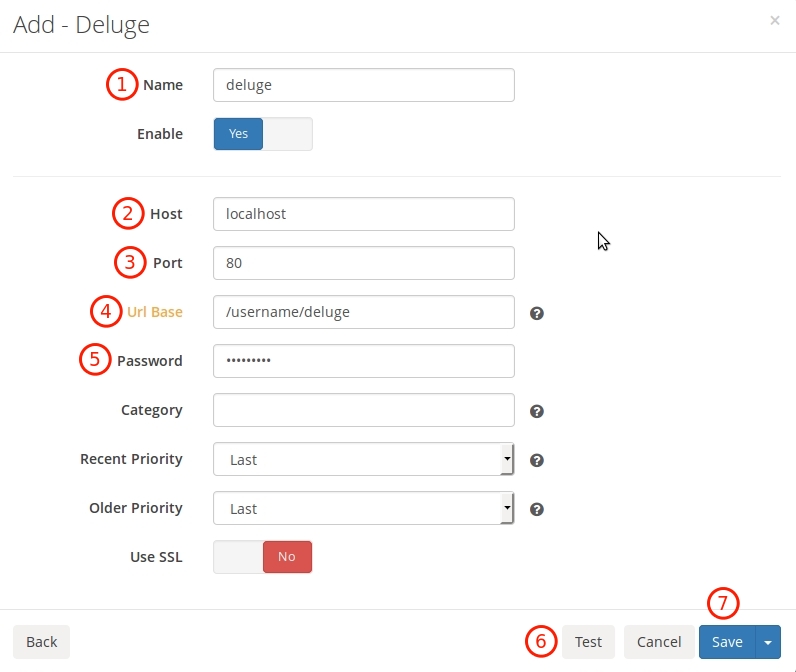Close the Add Deluge dialog with X
796x672 pixels.
[x=775, y=20]
